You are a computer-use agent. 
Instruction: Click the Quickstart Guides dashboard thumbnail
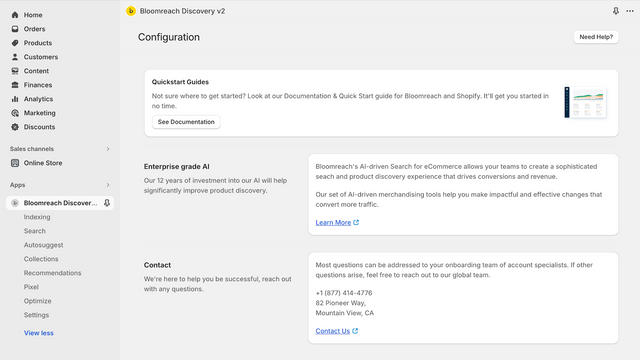(585, 102)
